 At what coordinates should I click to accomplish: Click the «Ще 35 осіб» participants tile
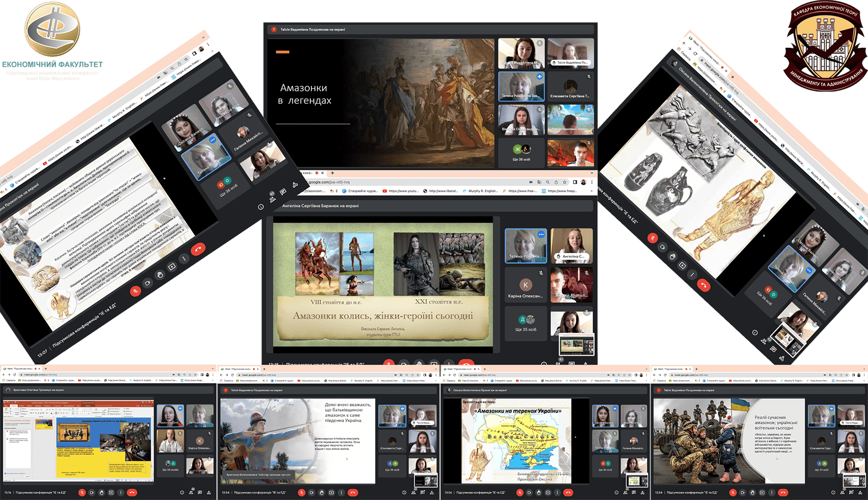coord(525,324)
